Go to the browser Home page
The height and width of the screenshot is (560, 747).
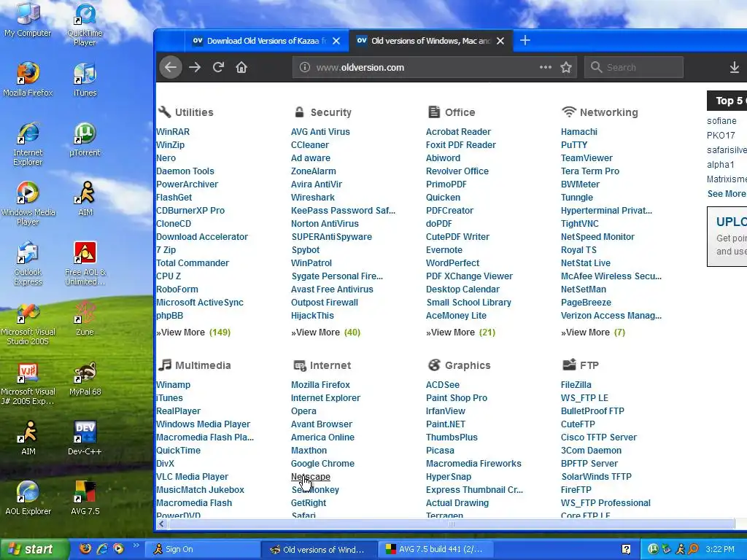(x=241, y=67)
